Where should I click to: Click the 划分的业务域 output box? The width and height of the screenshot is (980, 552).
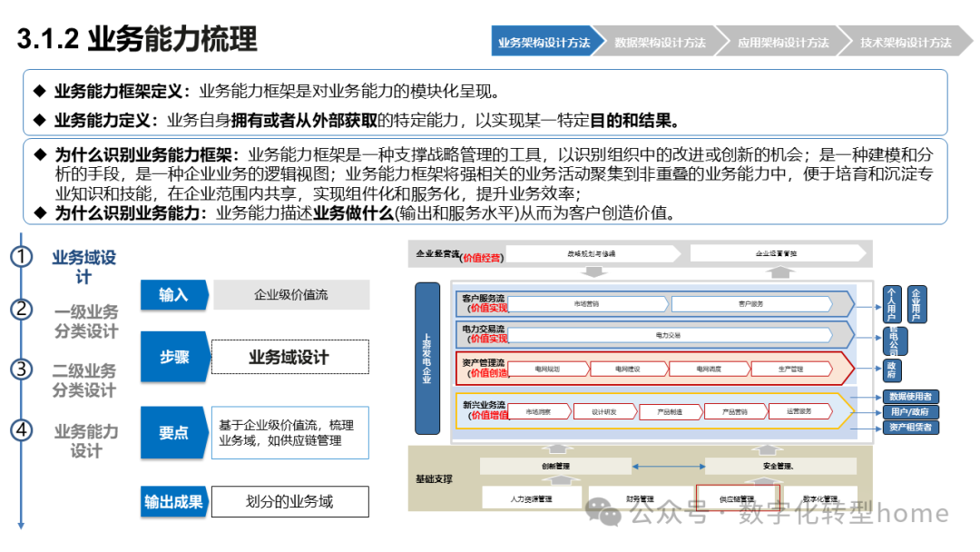(290, 501)
